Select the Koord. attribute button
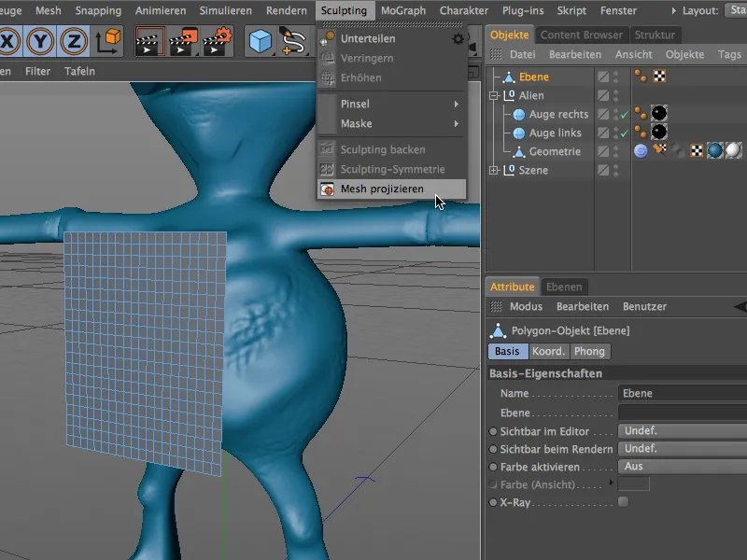Image resolution: width=747 pixels, height=560 pixels. pyautogui.click(x=549, y=352)
